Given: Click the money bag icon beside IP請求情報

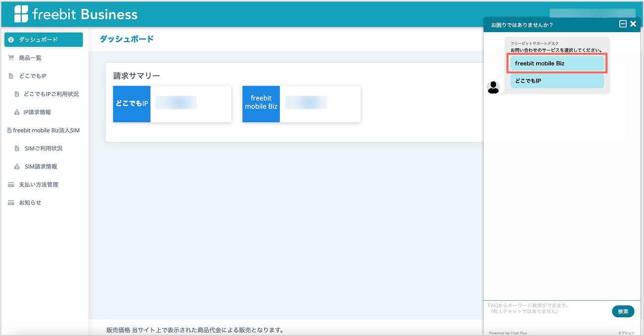Looking at the screenshot, I should (17, 112).
